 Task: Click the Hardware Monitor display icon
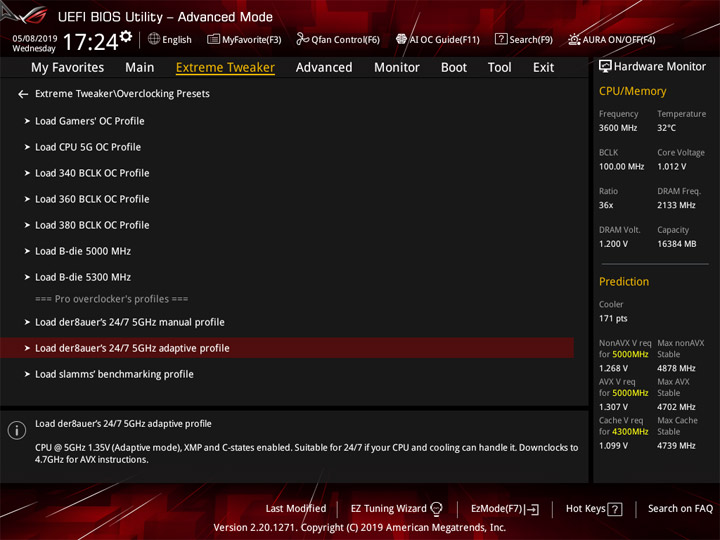tap(605, 67)
